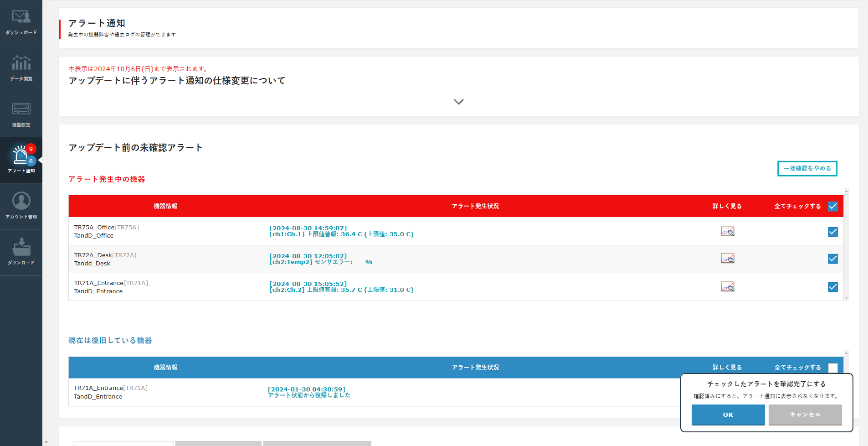The width and height of the screenshot is (868, 446).
Task: Click Tandd_Desk group name
Action: [x=92, y=264]
